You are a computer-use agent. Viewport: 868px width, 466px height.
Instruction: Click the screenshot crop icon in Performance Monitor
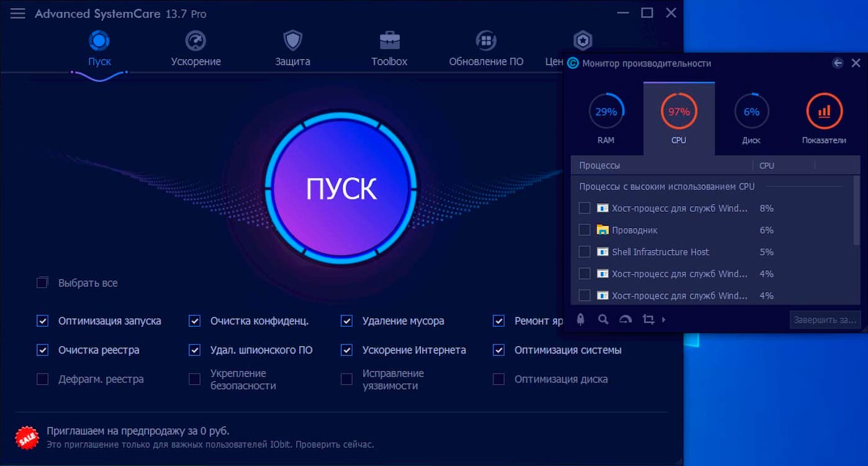pyautogui.click(x=649, y=319)
